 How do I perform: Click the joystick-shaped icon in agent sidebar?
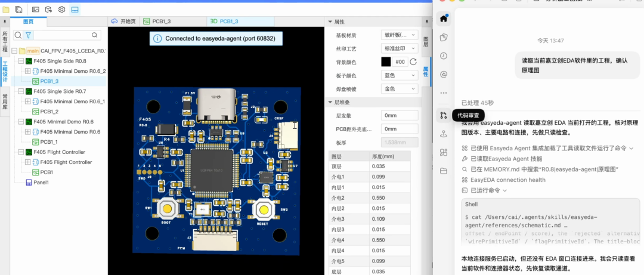(443, 134)
